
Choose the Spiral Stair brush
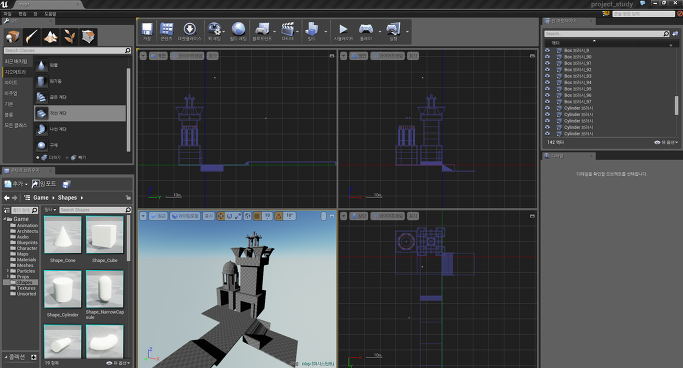coord(41,129)
